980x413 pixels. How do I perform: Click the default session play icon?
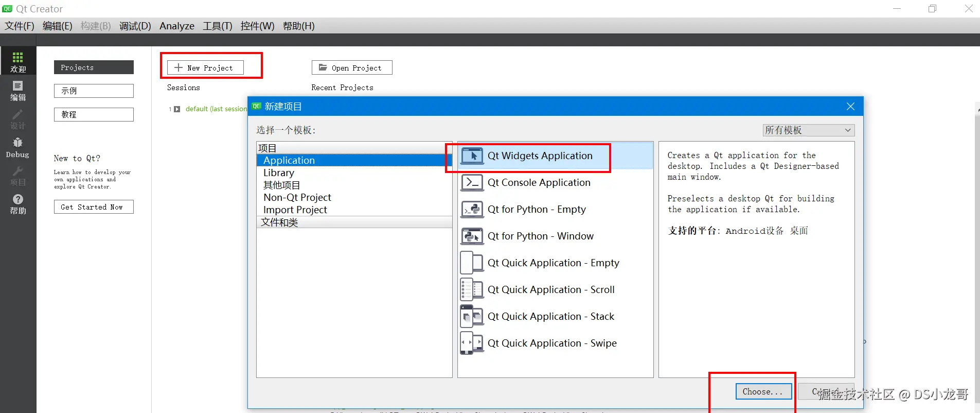tap(177, 109)
